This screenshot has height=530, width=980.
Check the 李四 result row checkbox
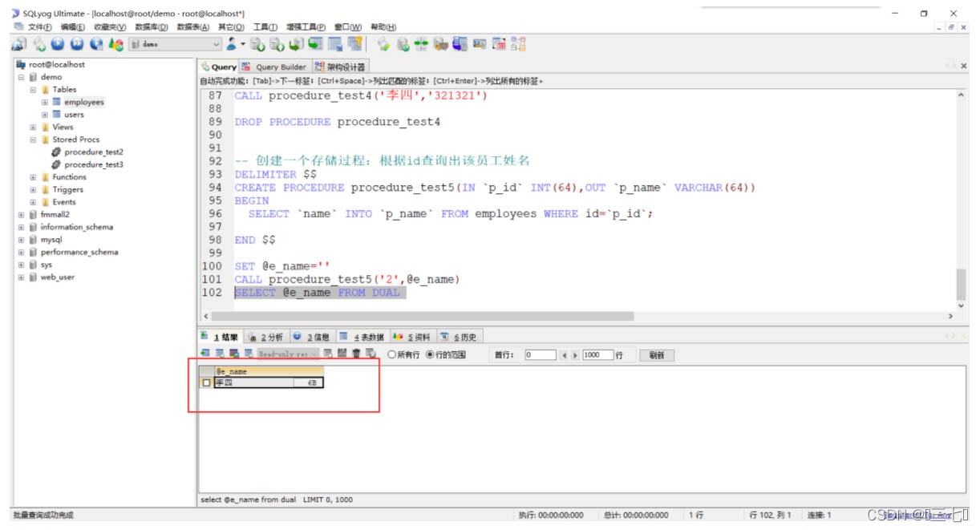207,383
